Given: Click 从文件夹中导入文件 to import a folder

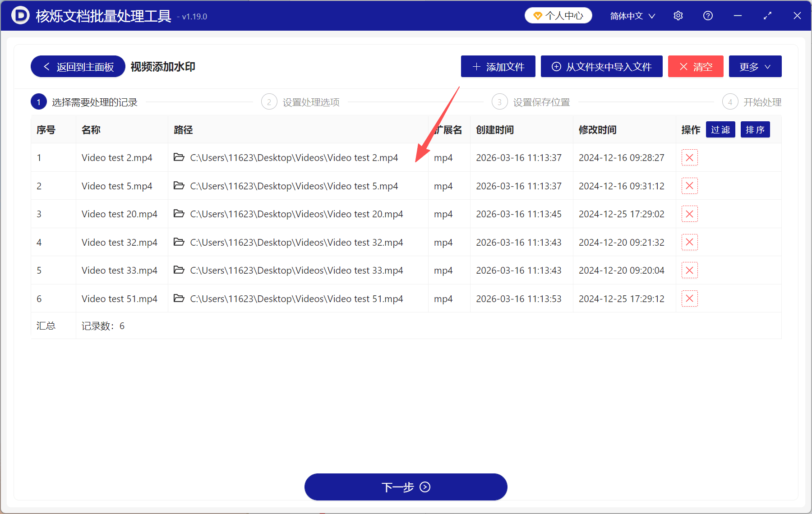Looking at the screenshot, I should click(601, 66).
